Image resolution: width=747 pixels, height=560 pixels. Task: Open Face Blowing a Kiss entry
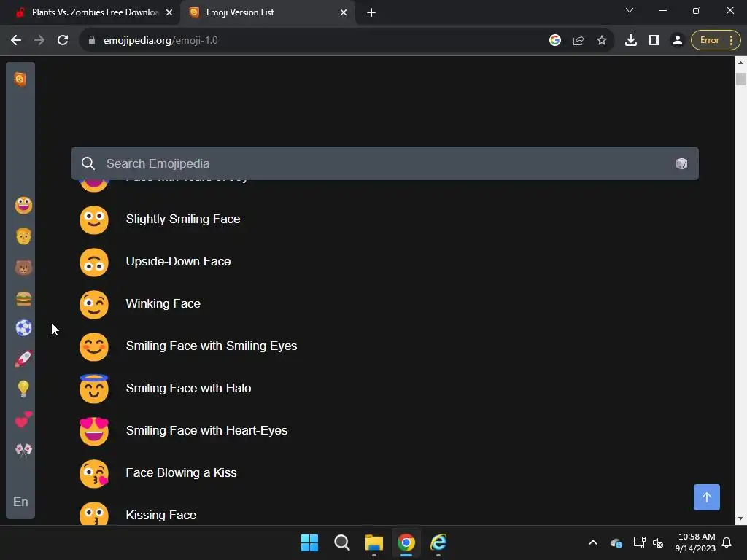click(181, 472)
